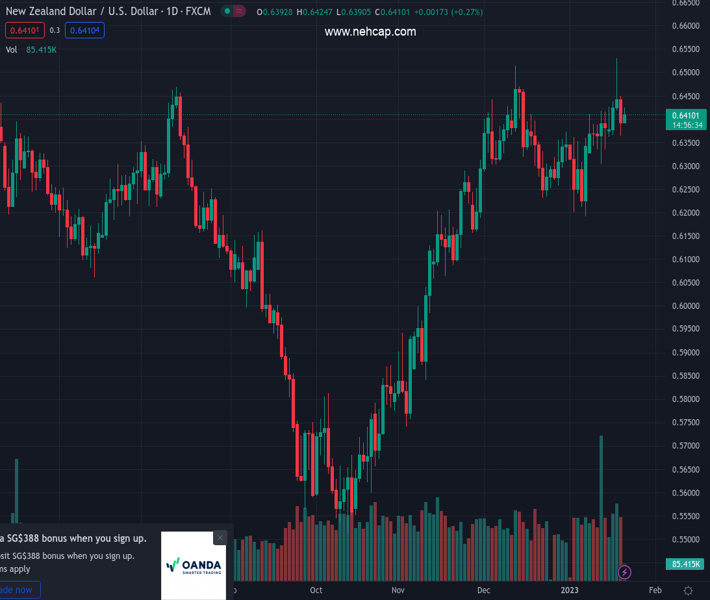Image resolution: width=710 pixels, height=600 pixels.
Task: Click the current price label 0.64101 on axis
Action: click(688, 115)
